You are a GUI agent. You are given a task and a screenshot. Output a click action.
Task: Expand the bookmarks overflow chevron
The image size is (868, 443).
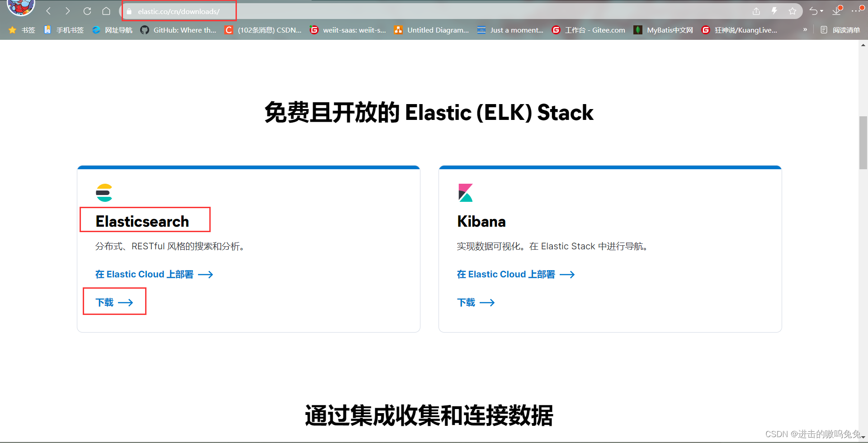[805, 29]
